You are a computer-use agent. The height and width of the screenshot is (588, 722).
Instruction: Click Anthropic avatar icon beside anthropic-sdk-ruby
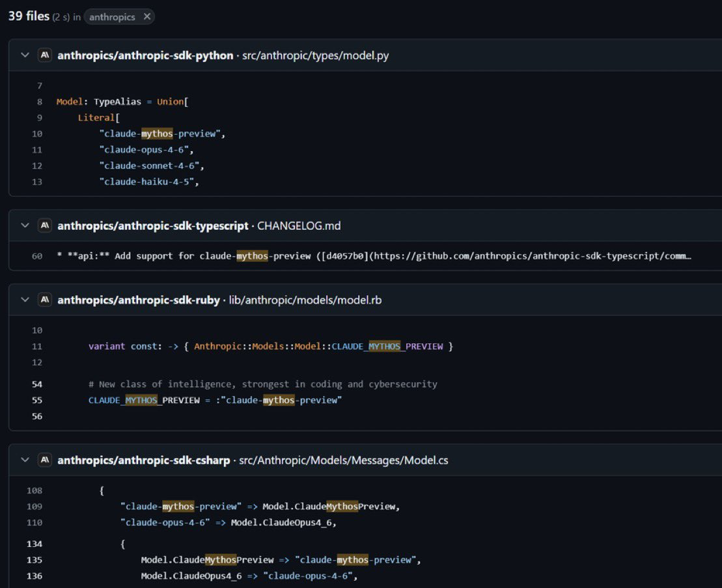pos(45,300)
